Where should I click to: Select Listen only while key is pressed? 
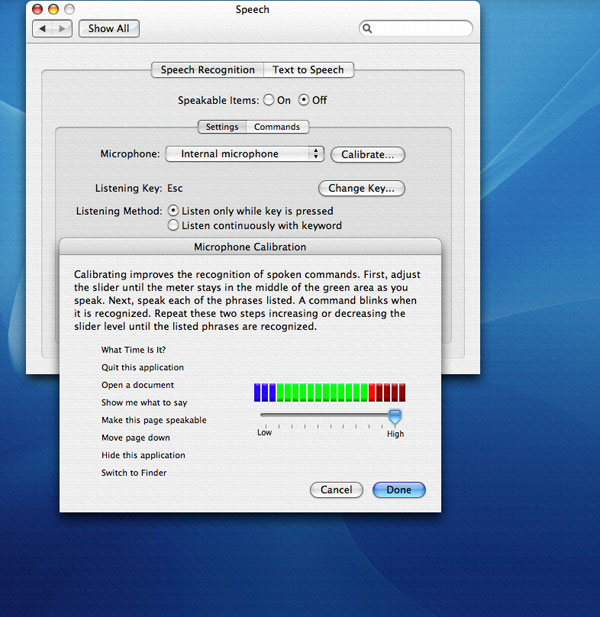(x=173, y=211)
